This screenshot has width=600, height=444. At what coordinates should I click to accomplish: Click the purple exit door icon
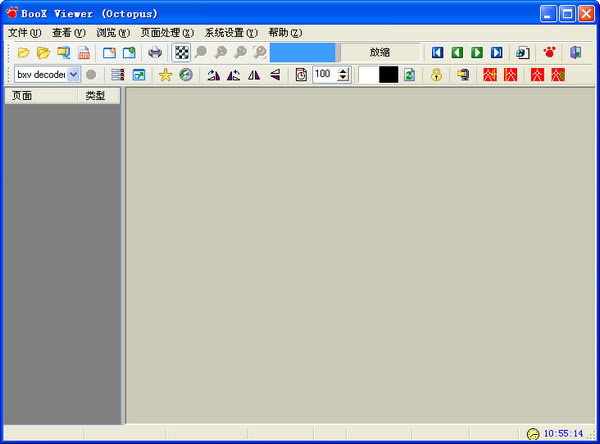click(576, 52)
